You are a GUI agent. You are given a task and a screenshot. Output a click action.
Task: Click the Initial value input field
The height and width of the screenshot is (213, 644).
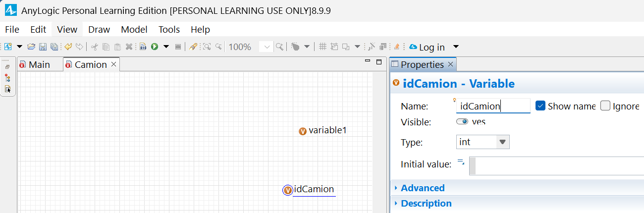556,166
